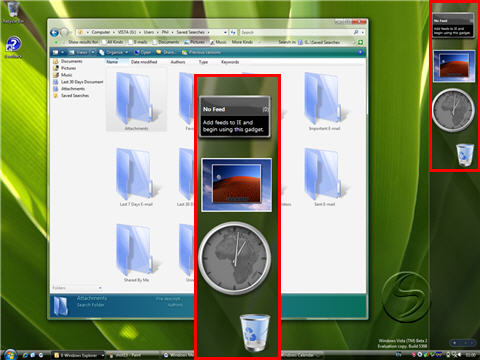480x360 pixels.
Task: Filter results by Music
Action: 218,42
